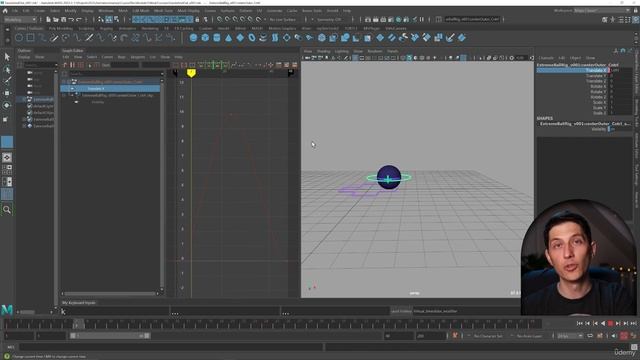
Task: Open the Edit Mesh menu
Action: click(x=141, y=11)
